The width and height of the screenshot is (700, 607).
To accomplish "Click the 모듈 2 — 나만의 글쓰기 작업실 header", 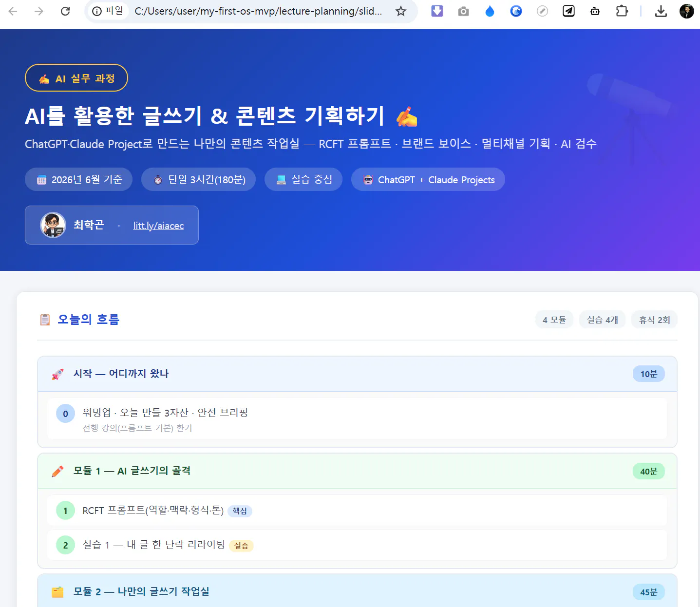I will (x=357, y=591).
